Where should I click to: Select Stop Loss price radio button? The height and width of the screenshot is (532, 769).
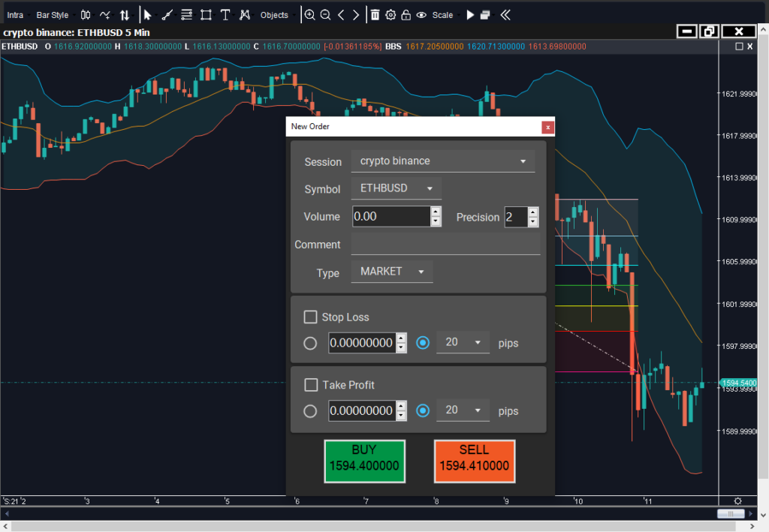(310, 343)
